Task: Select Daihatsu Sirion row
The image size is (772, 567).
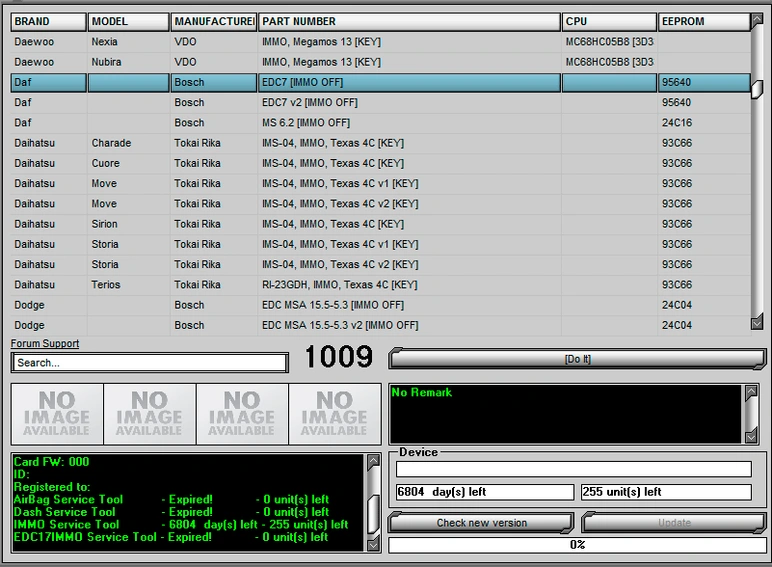Action: pyautogui.click(x=381, y=224)
